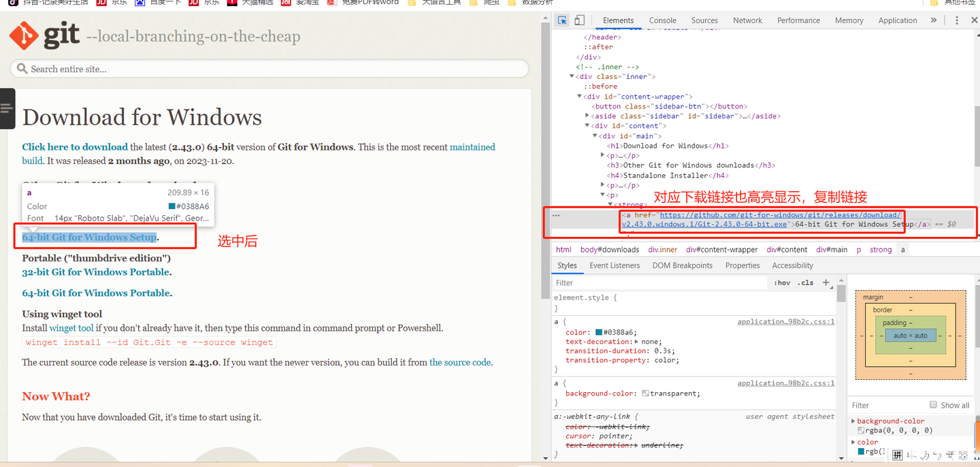The image size is (980, 467).
Task: Open the left sidebar hamburger button
Action: 7,108
